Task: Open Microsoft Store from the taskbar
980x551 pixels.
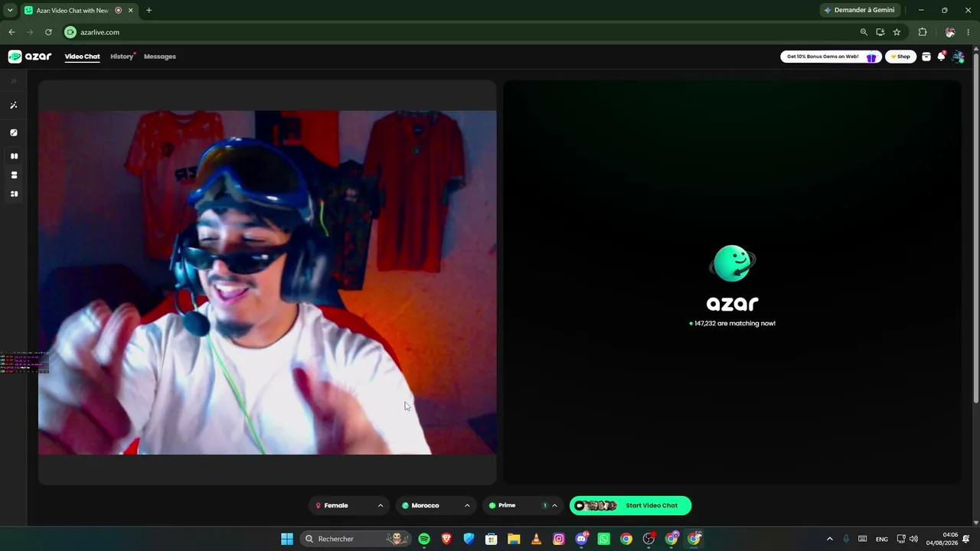Action: pyautogui.click(x=492, y=539)
